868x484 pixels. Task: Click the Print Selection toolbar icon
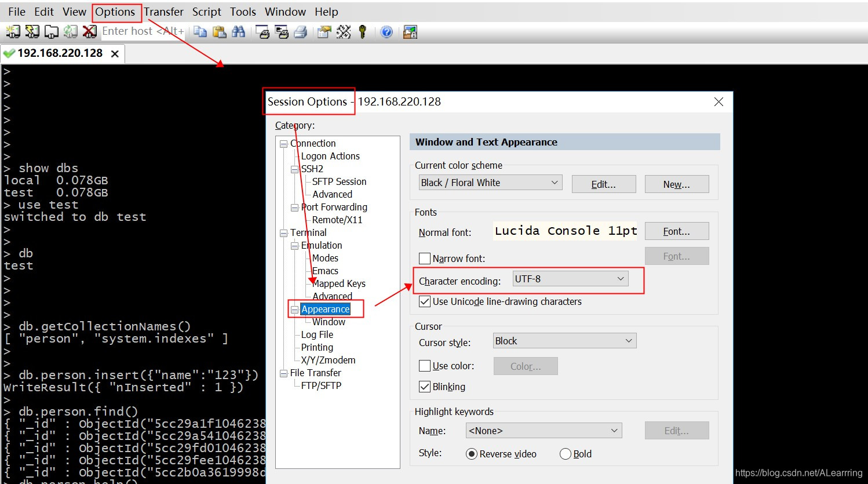pyautogui.click(x=282, y=32)
